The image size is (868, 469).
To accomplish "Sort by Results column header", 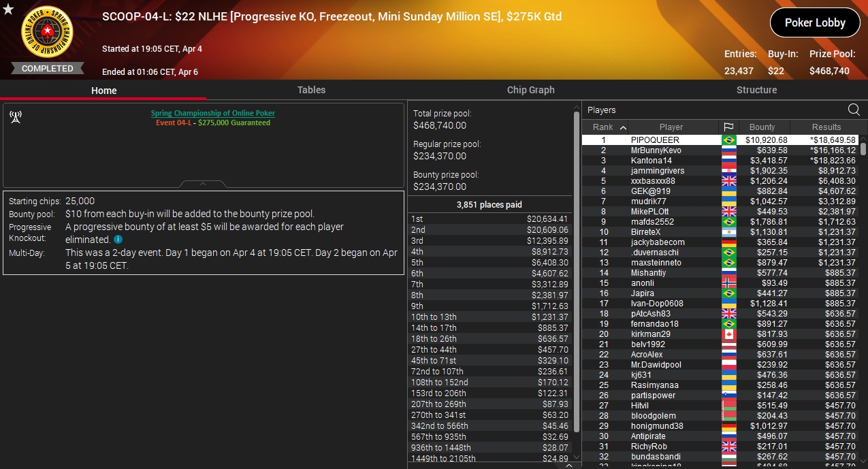I will 826,127.
